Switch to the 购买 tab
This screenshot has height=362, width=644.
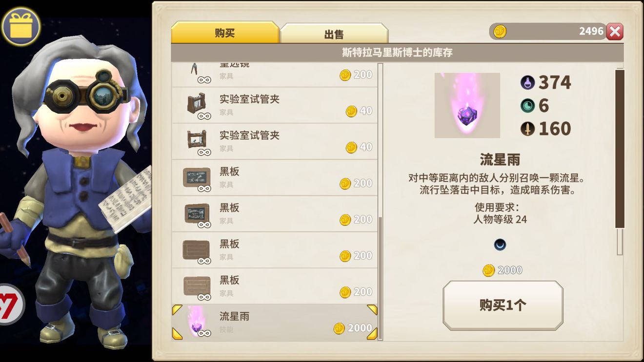225,33
